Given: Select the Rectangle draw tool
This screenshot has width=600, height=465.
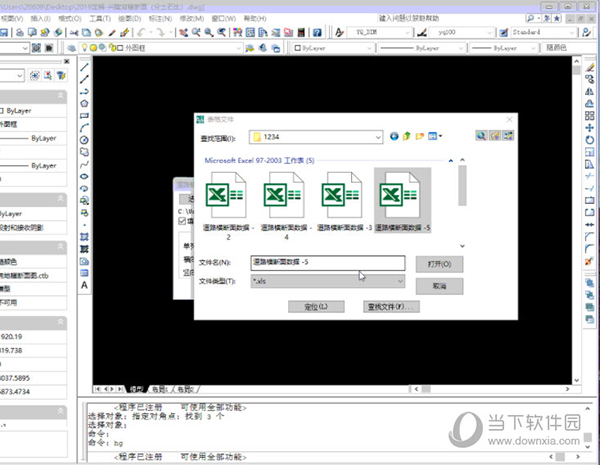Looking at the screenshot, I should click(85, 116).
